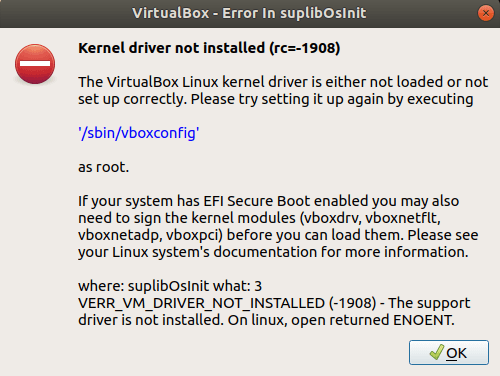The width and height of the screenshot is (500, 376).
Task: Click the word 'ENOENT' at message end
Action: click(x=423, y=320)
